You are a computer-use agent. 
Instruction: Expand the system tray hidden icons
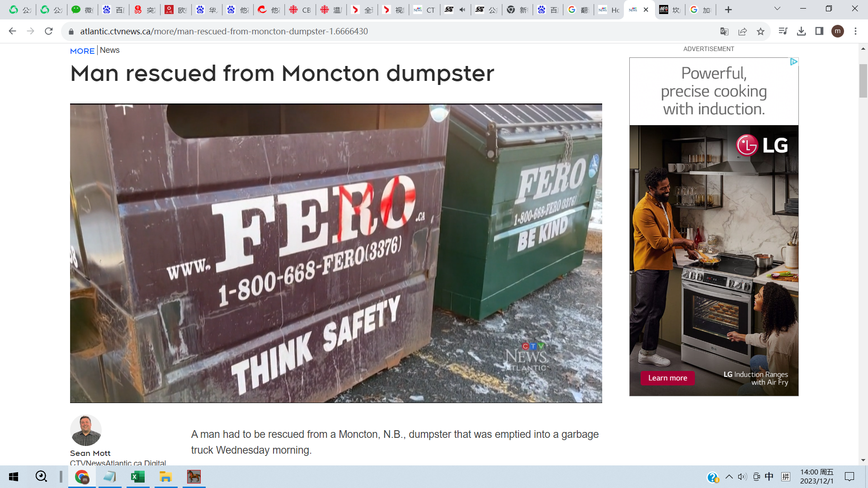tap(729, 477)
